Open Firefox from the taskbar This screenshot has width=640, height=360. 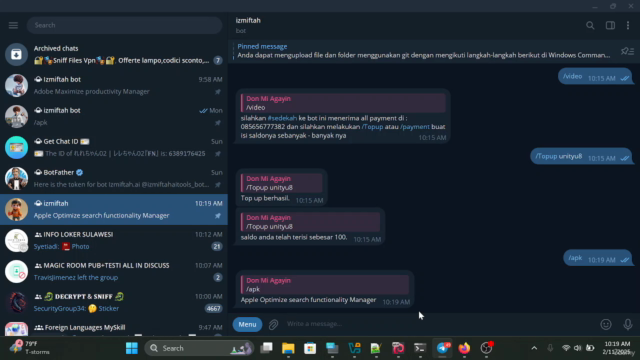coord(464,348)
